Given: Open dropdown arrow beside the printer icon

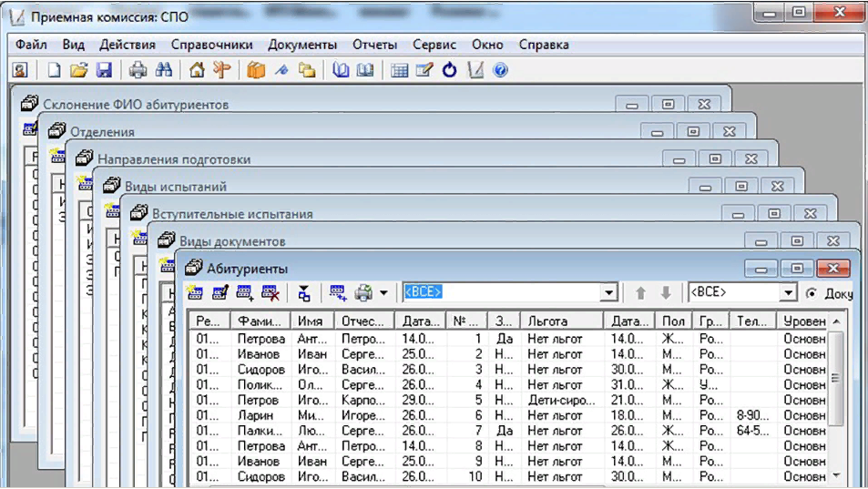Looking at the screenshot, I should pyautogui.click(x=383, y=293).
